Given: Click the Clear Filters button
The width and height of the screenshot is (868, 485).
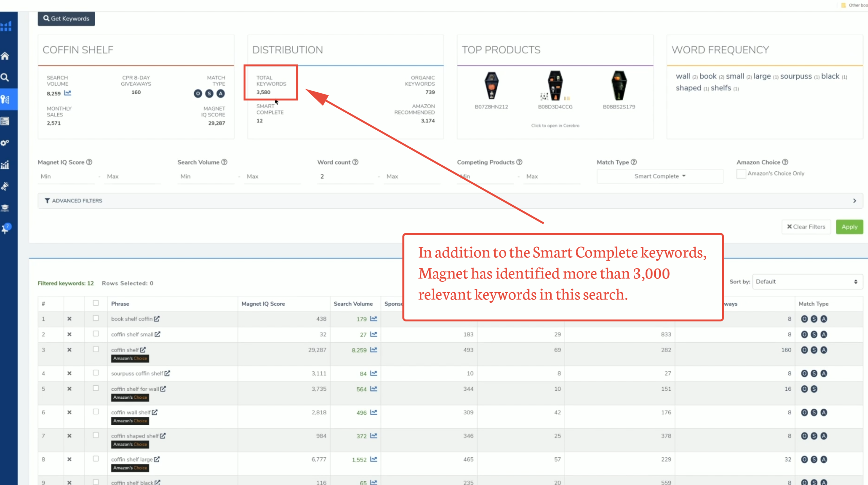Looking at the screenshot, I should [x=806, y=227].
